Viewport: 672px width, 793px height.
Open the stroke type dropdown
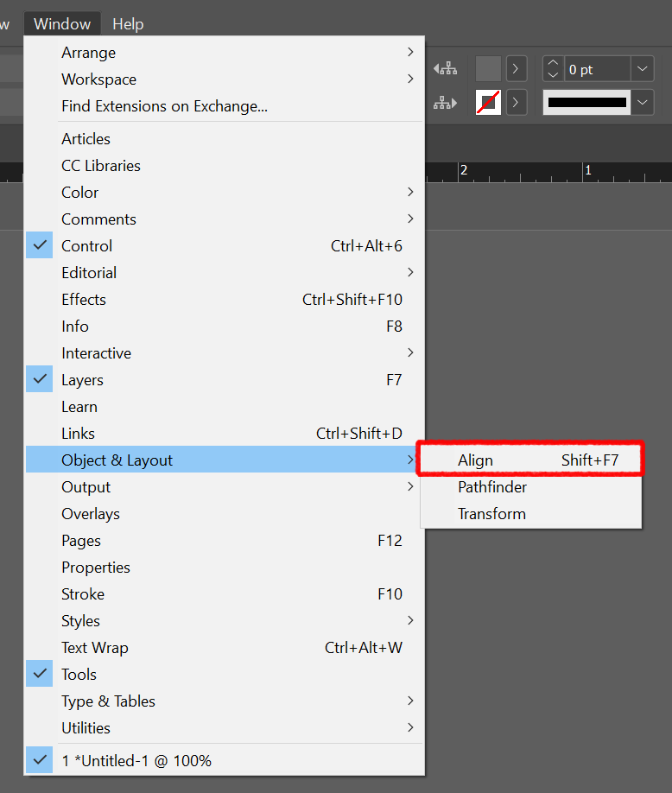click(643, 103)
